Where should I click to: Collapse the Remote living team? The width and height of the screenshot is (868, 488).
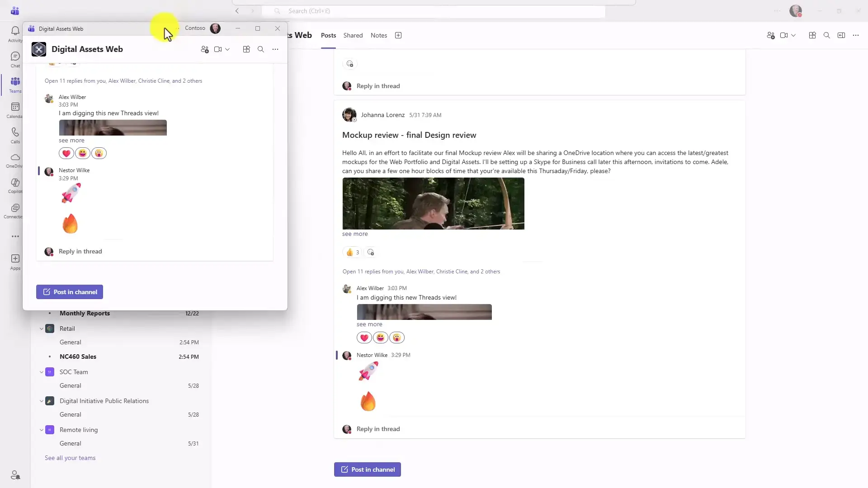[x=42, y=430]
